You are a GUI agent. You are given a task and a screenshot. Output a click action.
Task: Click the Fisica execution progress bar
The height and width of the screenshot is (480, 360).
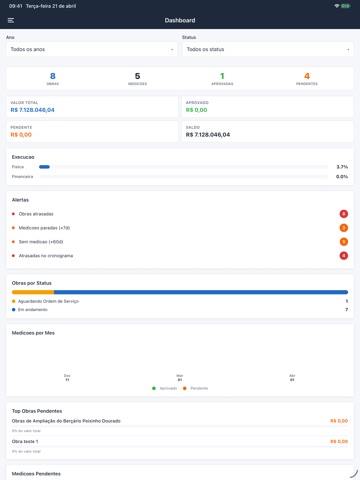183,167
